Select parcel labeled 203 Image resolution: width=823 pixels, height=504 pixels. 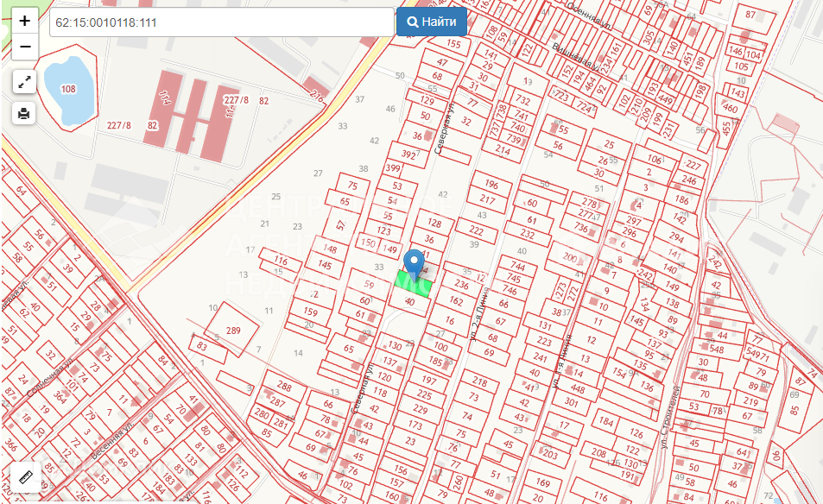pos(549,454)
